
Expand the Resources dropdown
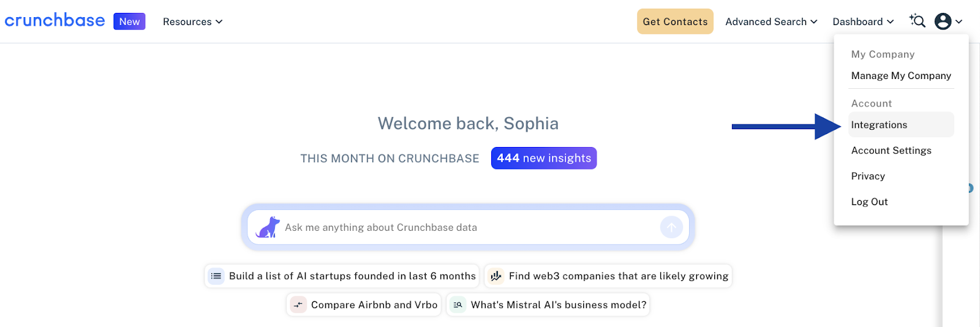pos(192,21)
